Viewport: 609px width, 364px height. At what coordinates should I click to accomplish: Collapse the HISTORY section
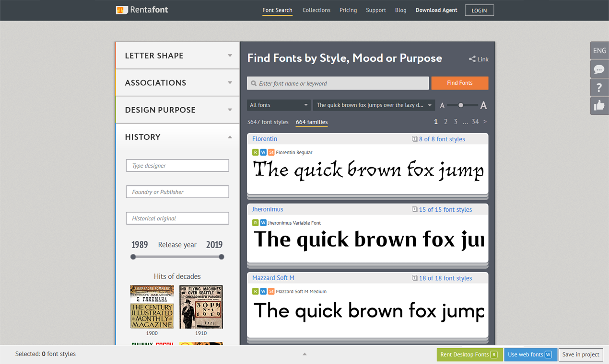click(177, 137)
